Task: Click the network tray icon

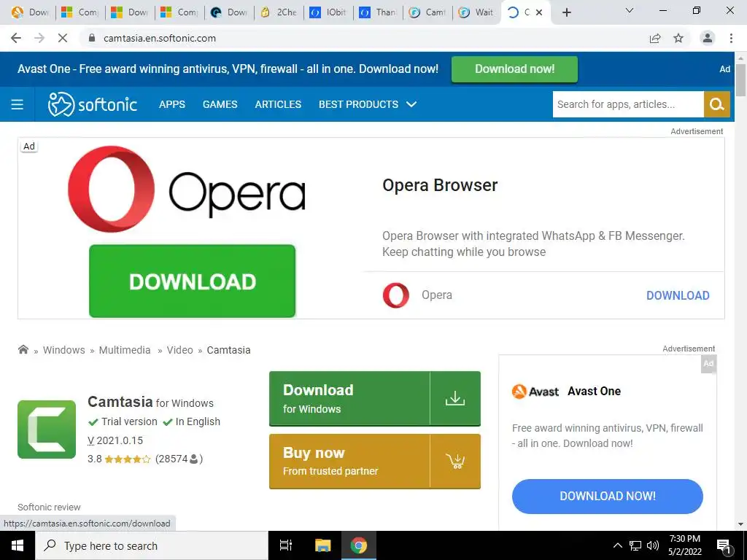Action: point(635,545)
